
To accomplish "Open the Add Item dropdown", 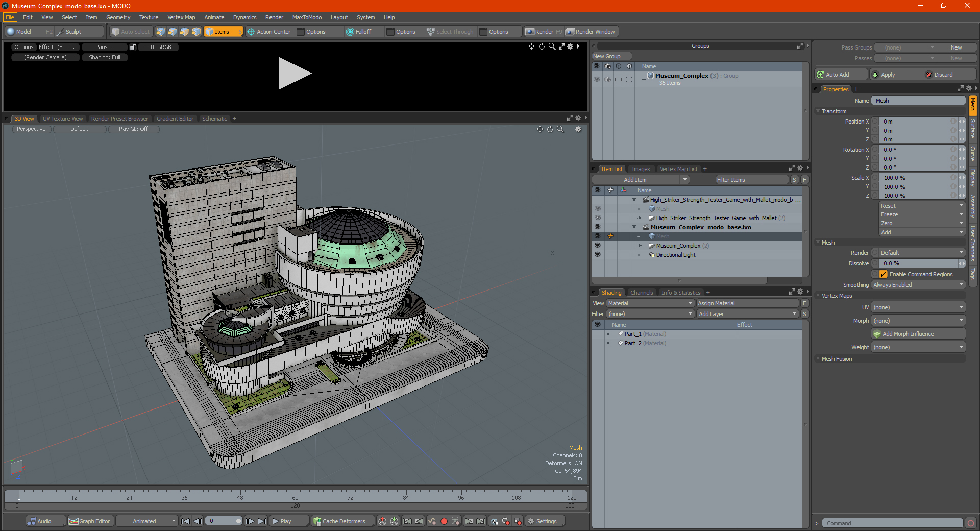I will (641, 180).
